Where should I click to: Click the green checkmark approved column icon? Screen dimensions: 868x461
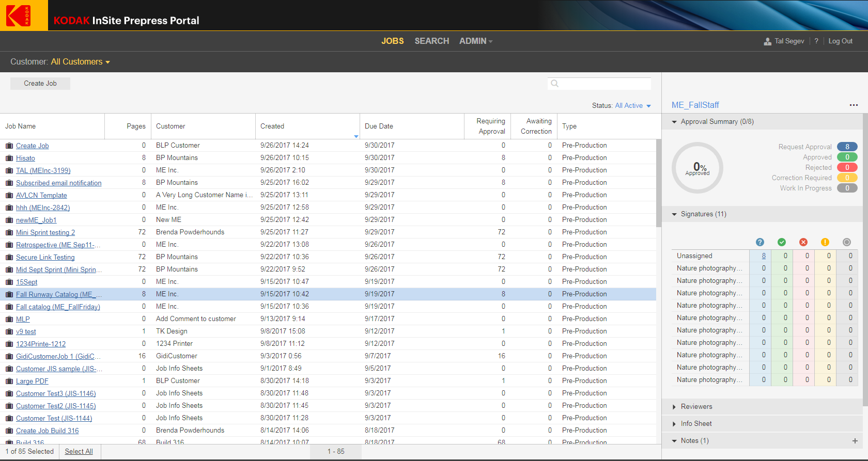coord(781,242)
